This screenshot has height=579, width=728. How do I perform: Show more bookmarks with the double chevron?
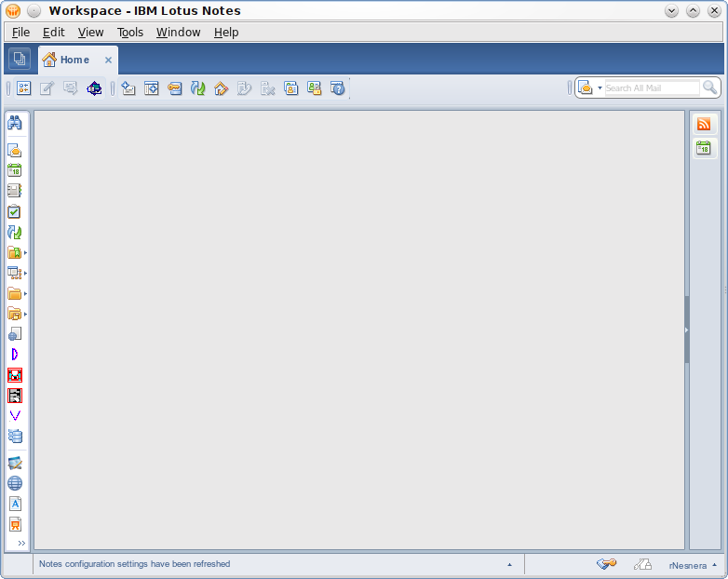pyautogui.click(x=21, y=543)
